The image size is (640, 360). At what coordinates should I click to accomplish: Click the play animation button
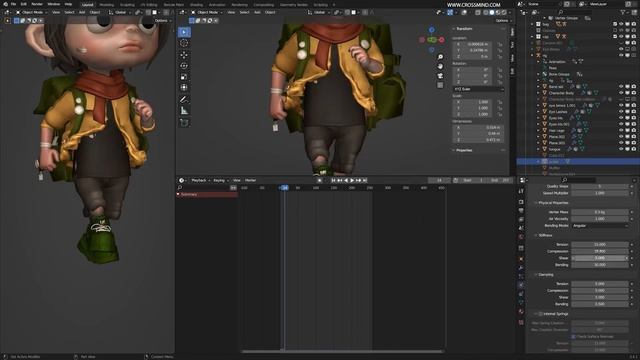[x=352, y=180]
